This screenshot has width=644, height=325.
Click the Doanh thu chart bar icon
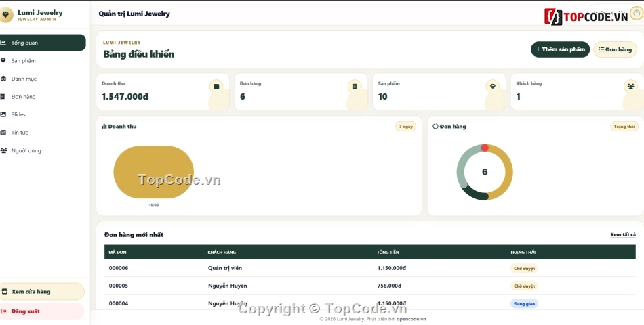[x=104, y=127]
